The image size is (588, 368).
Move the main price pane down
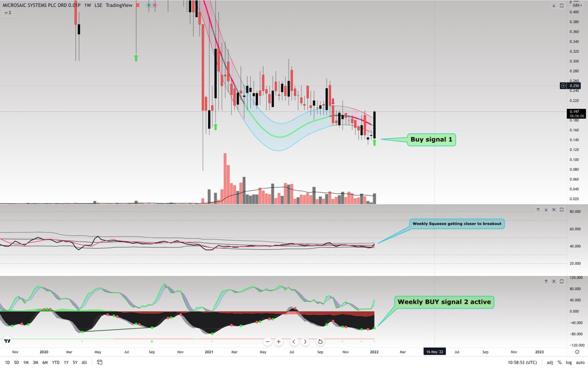click(x=554, y=5)
